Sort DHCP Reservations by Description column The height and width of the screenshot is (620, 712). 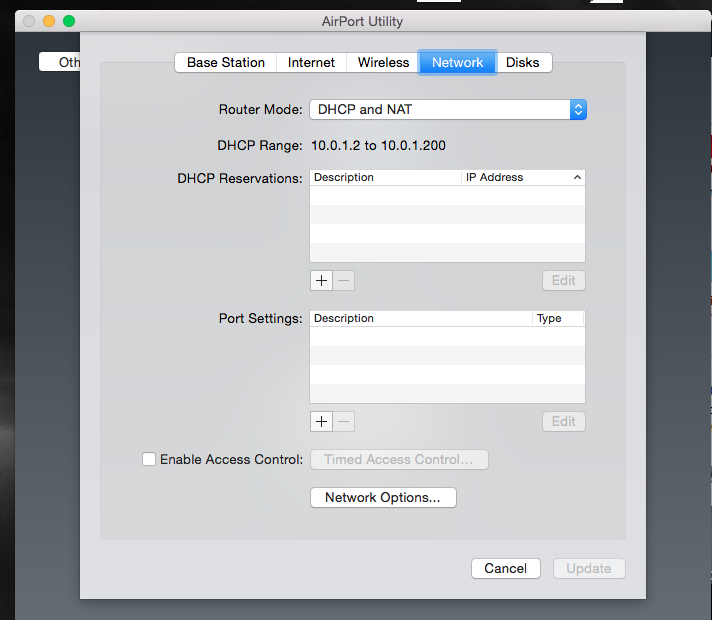[386, 177]
